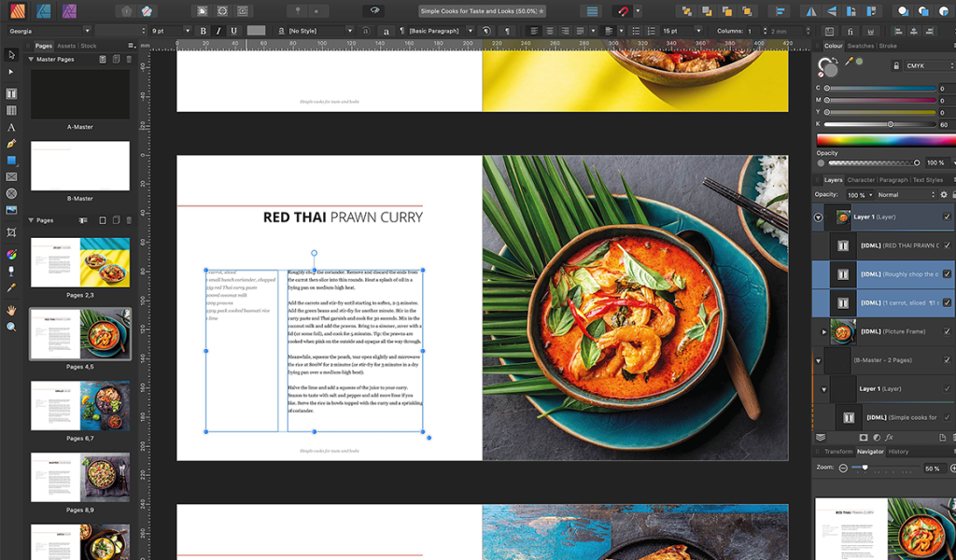
Task: Open the No Style character style dropdown
Action: coord(349,31)
